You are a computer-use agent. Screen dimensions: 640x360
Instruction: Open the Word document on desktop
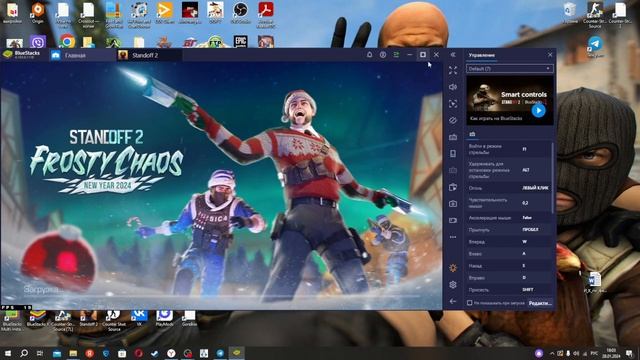click(x=595, y=282)
